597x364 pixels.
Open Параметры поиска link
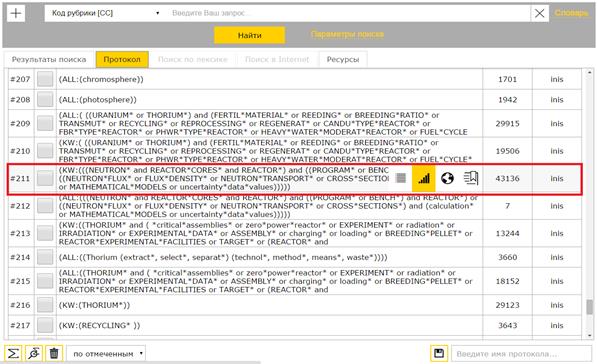[x=347, y=34]
